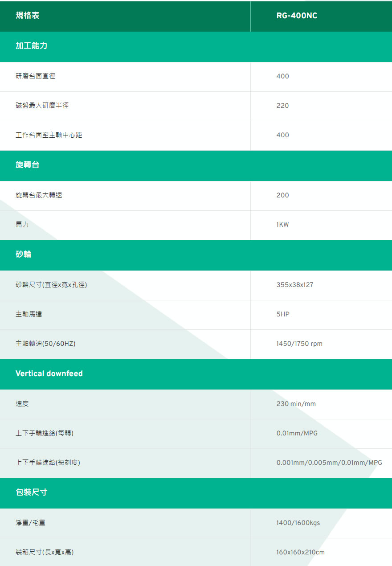Select the 上下手輪進給(每轉) label
Viewport: 392px width, 566px height.
[x=45, y=433]
